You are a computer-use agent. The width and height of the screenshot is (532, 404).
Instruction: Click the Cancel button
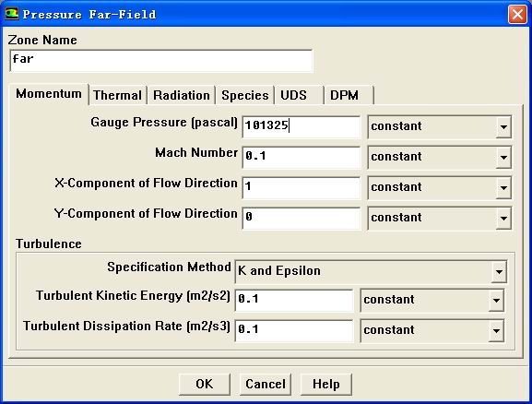[x=266, y=385]
